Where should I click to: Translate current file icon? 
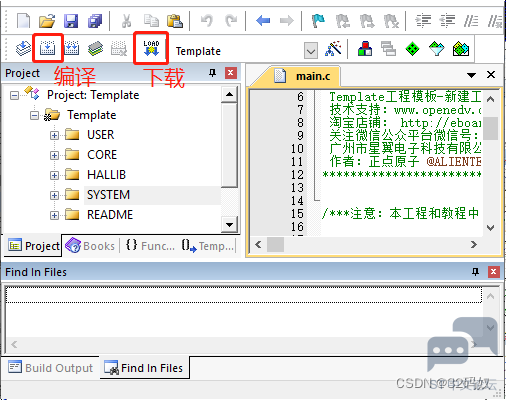(x=23, y=49)
